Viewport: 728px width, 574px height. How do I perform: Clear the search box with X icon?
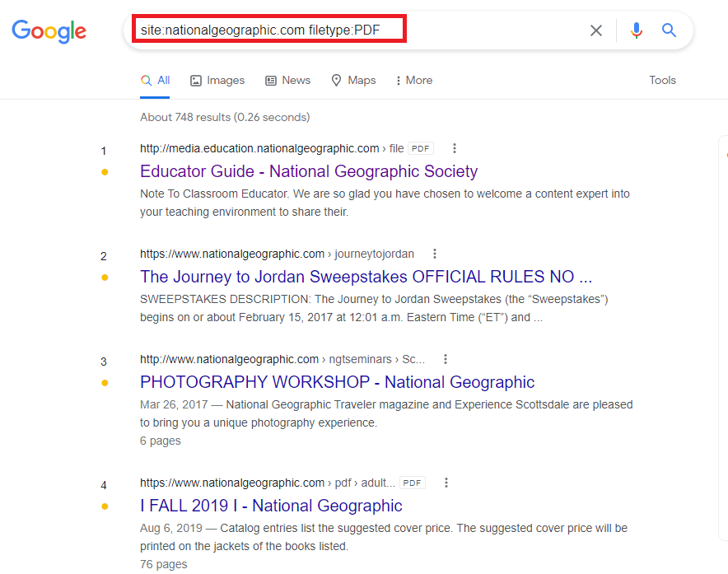coord(596,30)
